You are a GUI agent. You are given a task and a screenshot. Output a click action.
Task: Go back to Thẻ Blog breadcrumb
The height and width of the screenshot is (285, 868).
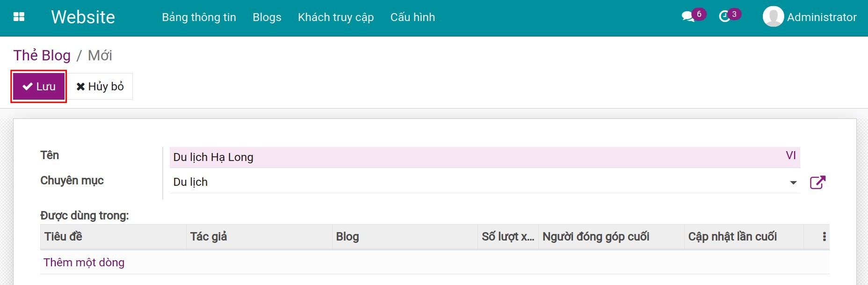[x=42, y=55]
